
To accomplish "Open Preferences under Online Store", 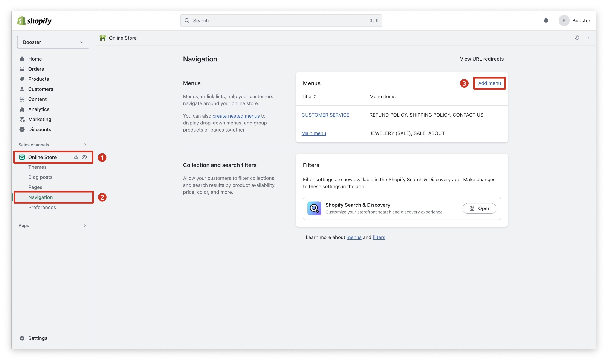I will 42,207.
